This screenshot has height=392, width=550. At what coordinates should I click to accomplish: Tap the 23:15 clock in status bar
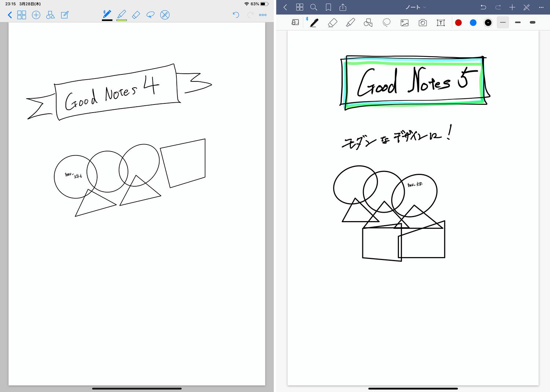click(x=10, y=4)
